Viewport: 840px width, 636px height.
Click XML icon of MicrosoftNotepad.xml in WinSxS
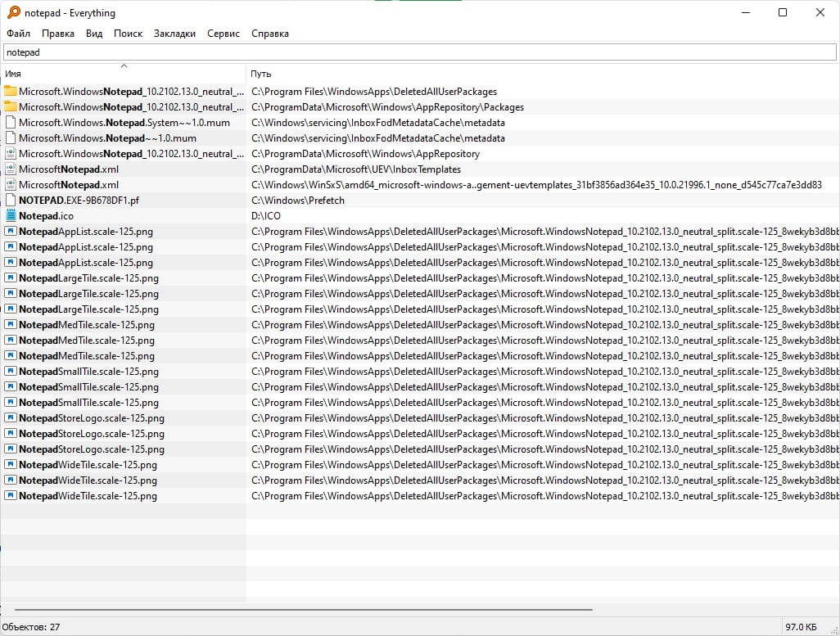[10, 184]
